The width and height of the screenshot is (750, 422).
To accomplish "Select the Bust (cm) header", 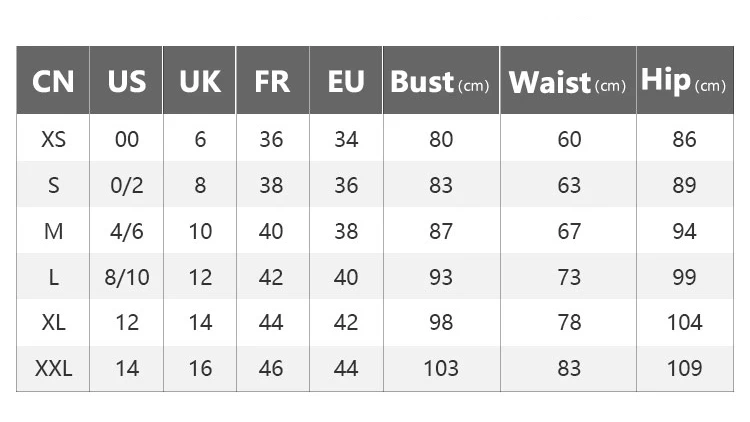I will click(x=441, y=80).
